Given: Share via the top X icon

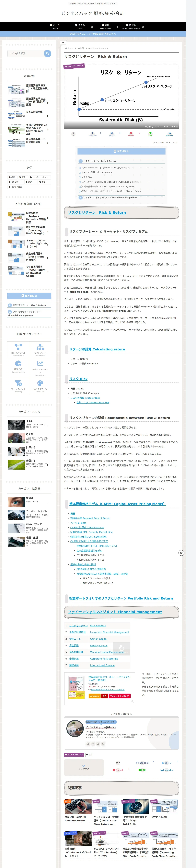Looking at the screenshot, I should coord(73,134).
